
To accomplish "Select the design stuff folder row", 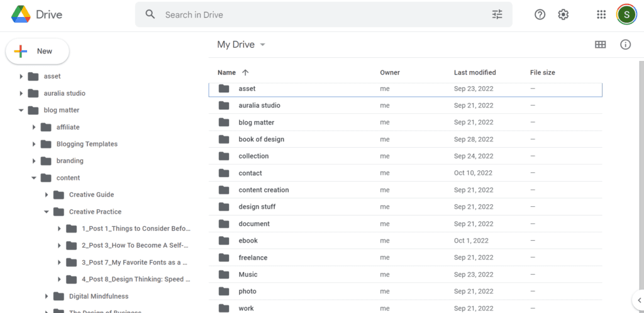I will point(406,207).
